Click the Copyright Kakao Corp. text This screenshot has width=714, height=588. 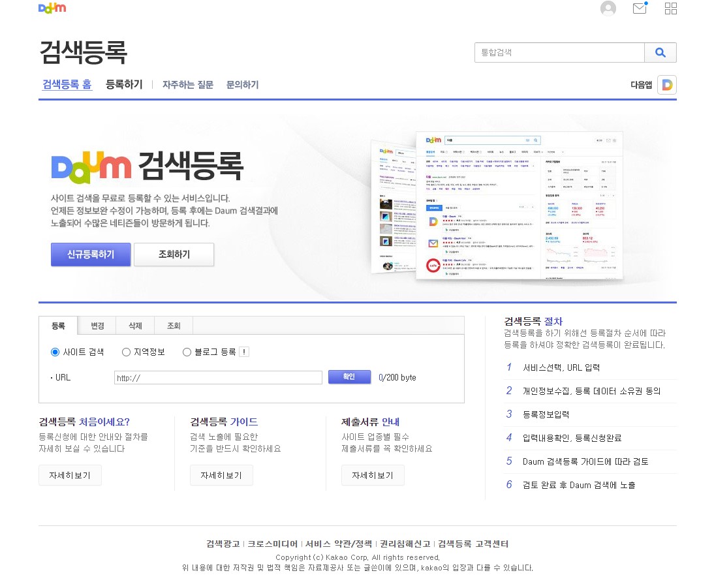coord(358,557)
